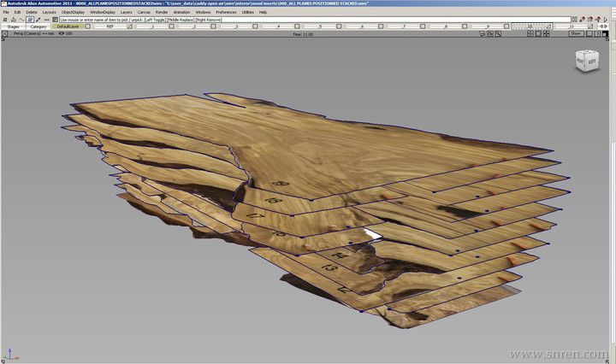
Task: Click the pick object tool icon
Action: 14,20
